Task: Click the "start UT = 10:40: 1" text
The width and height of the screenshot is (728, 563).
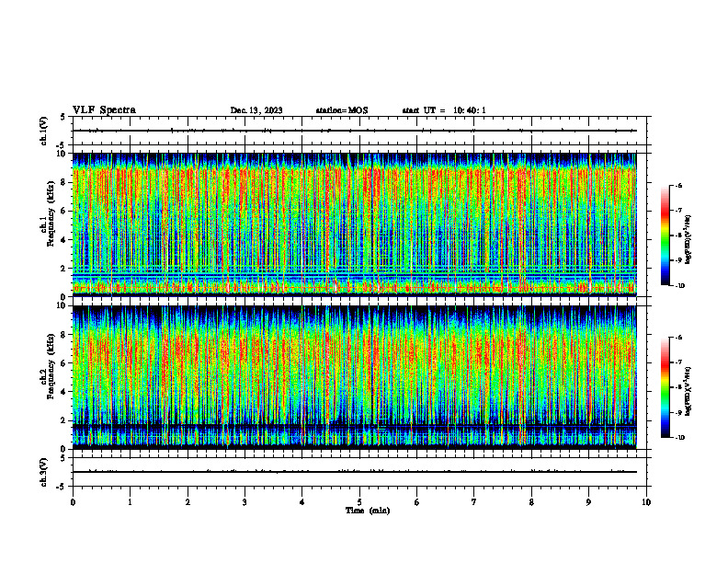Action: (x=444, y=110)
